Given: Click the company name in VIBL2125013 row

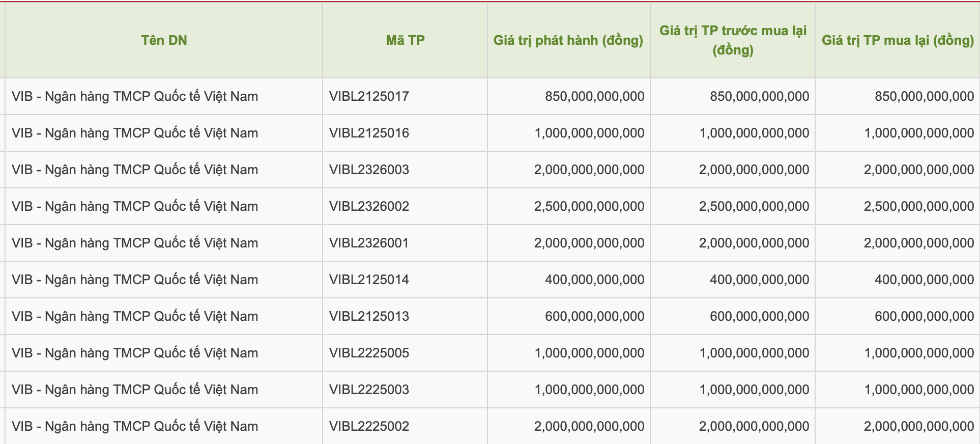Looking at the screenshot, I should pos(135,316).
